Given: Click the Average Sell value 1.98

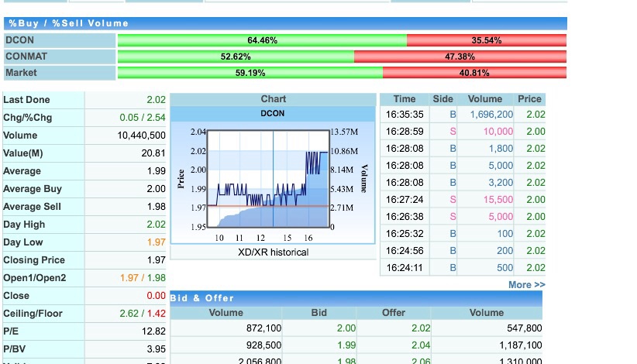Looking at the screenshot, I should pos(156,207).
